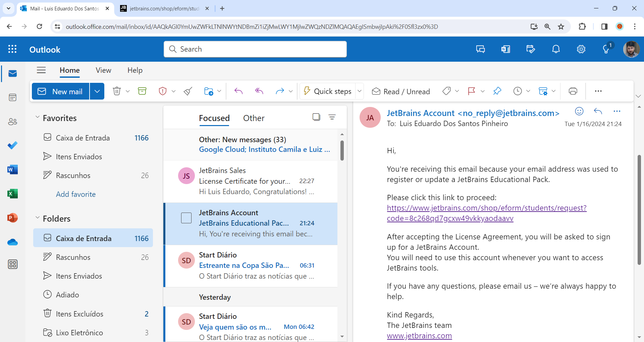Viewport: 644px width, 342px height.
Task: Collapse the Favorites section
Action: (38, 117)
